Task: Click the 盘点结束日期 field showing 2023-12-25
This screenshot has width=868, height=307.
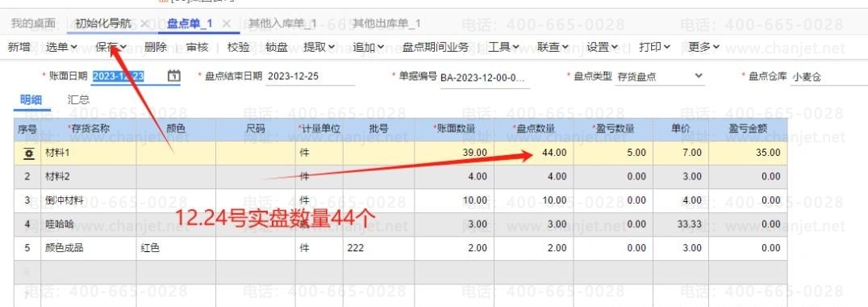Action: [310, 77]
